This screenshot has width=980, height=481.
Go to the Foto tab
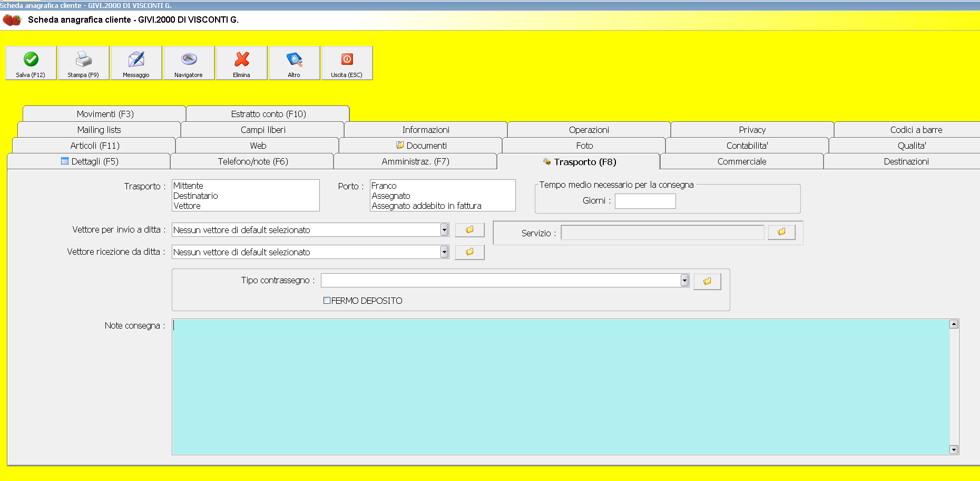[584, 146]
